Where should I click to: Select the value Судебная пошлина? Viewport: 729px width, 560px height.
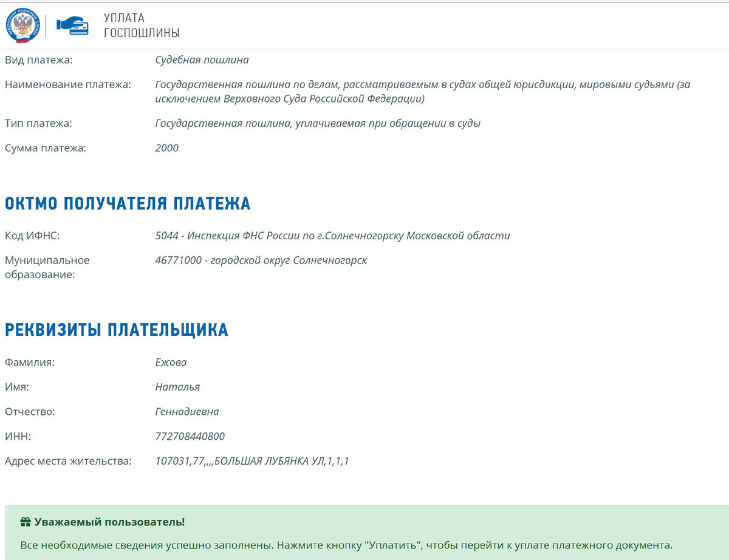tap(202, 60)
